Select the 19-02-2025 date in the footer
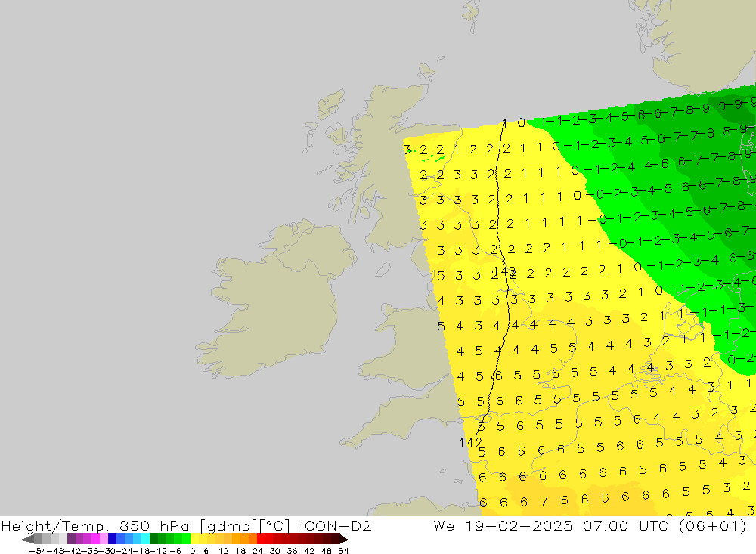Viewport: 756px width, 554px height. (519, 525)
